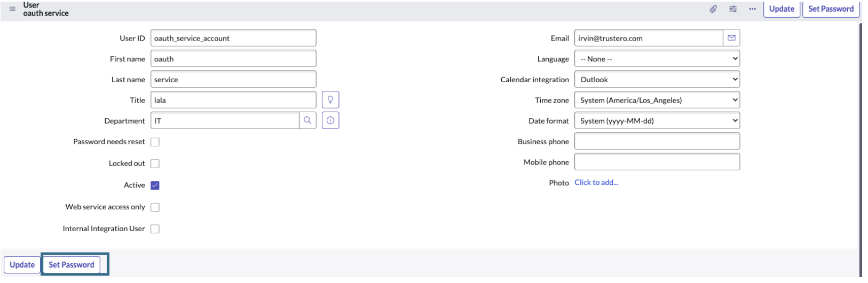
Task: Click the lightbulb suggestion icon next to Title
Action: [330, 100]
